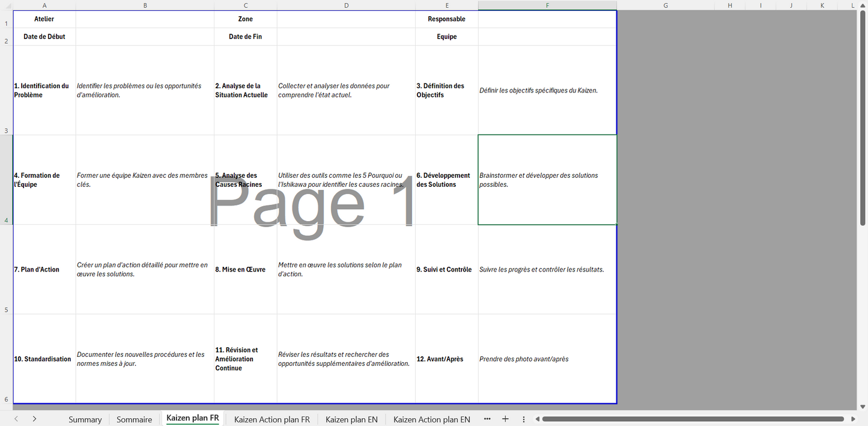The width and height of the screenshot is (868, 426).
Task: Click the add new sheet plus icon
Action: [505, 419]
